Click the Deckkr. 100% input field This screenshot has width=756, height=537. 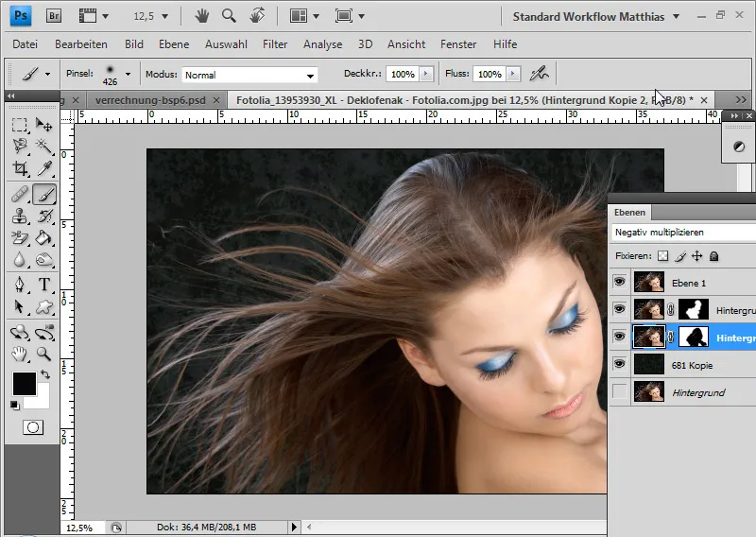pyautogui.click(x=404, y=74)
